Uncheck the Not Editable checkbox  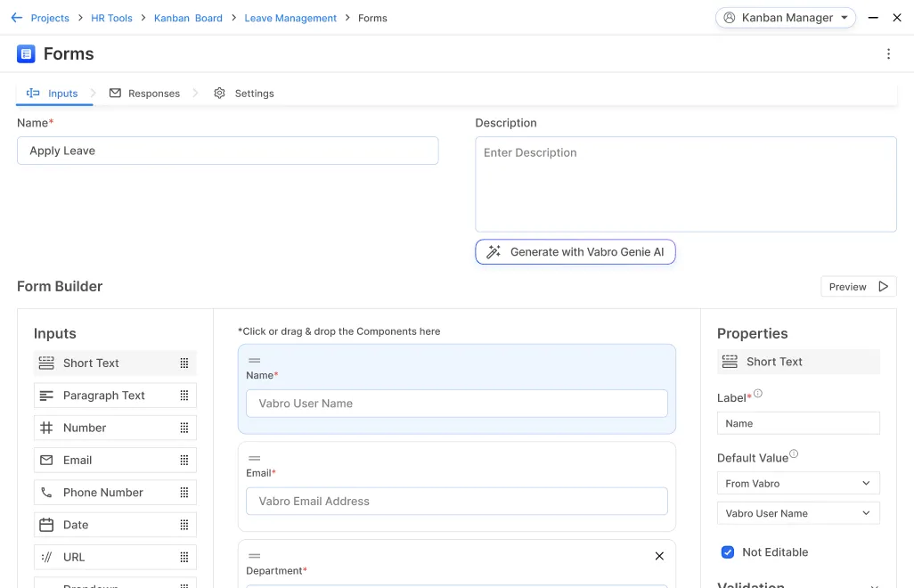728,552
